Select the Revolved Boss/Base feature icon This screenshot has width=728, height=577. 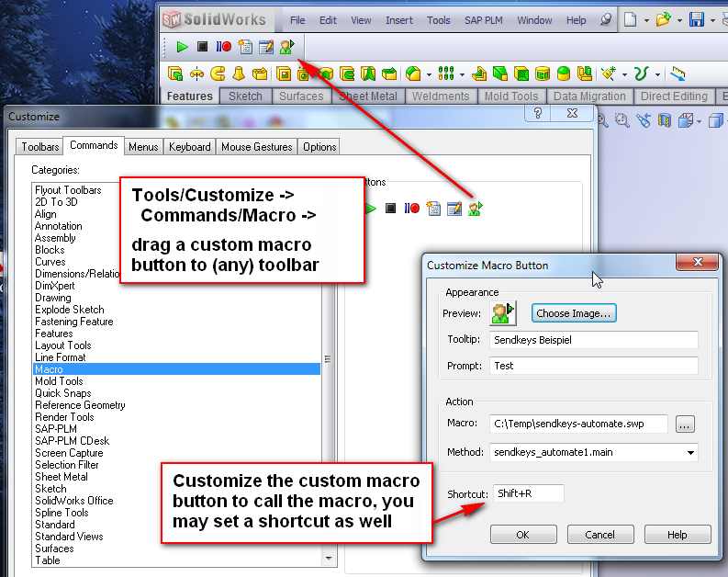(x=196, y=74)
